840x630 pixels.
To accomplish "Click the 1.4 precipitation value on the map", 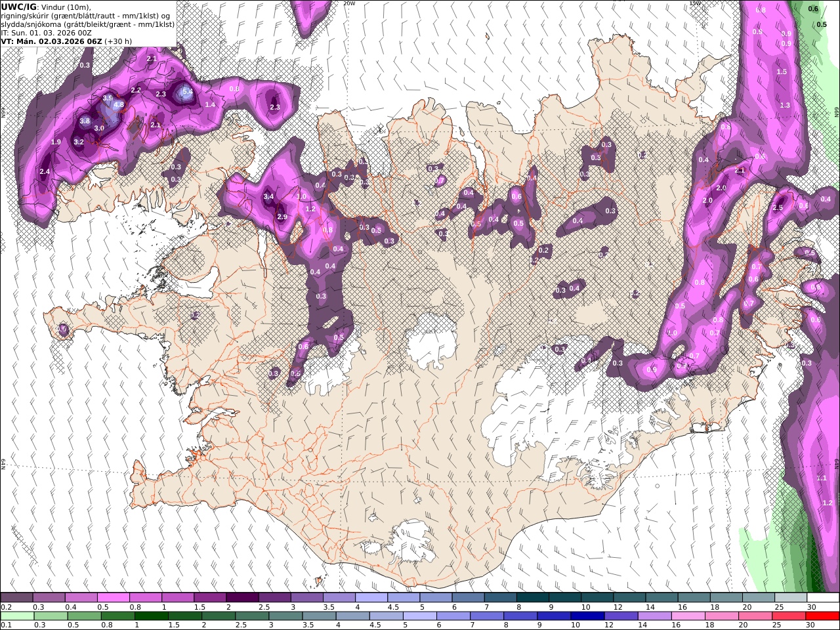I will (x=211, y=104).
